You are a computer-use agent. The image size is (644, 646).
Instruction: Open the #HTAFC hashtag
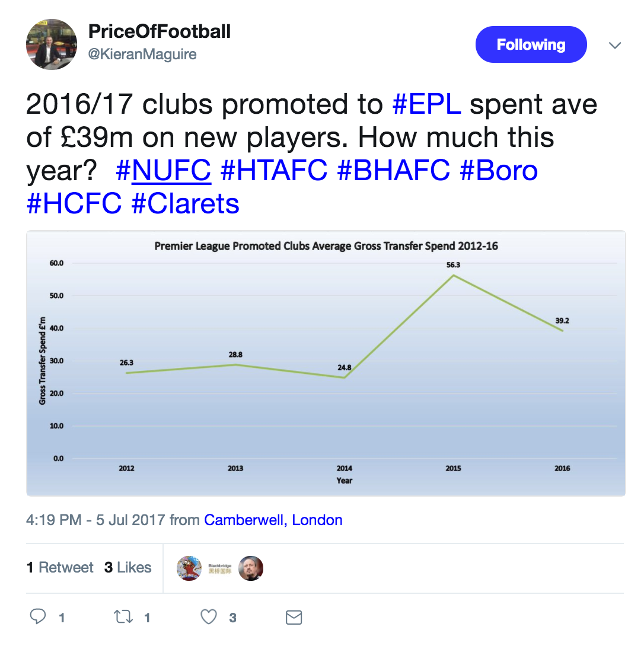pyautogui.click(x=274, y=170)
